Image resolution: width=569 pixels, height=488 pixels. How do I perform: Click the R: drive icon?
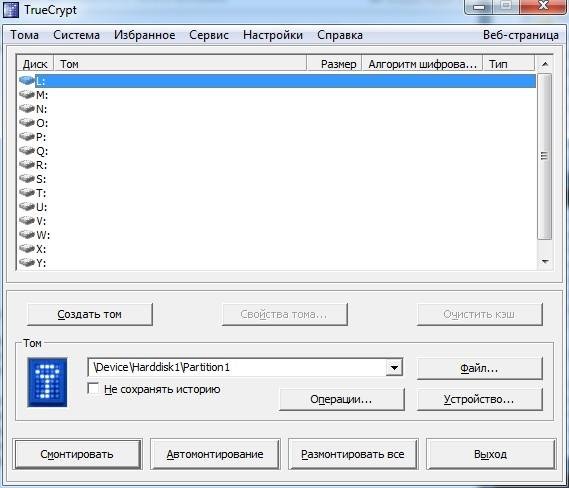tap(27, 165)
